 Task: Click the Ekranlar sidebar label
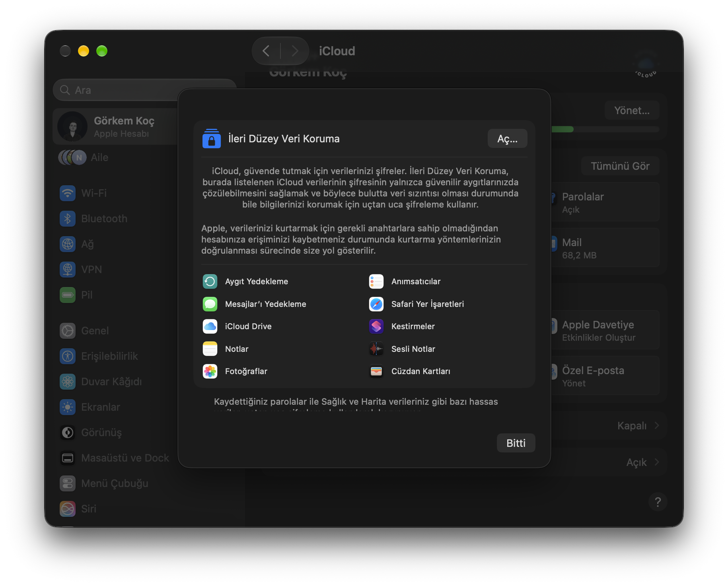click(101, 407)
